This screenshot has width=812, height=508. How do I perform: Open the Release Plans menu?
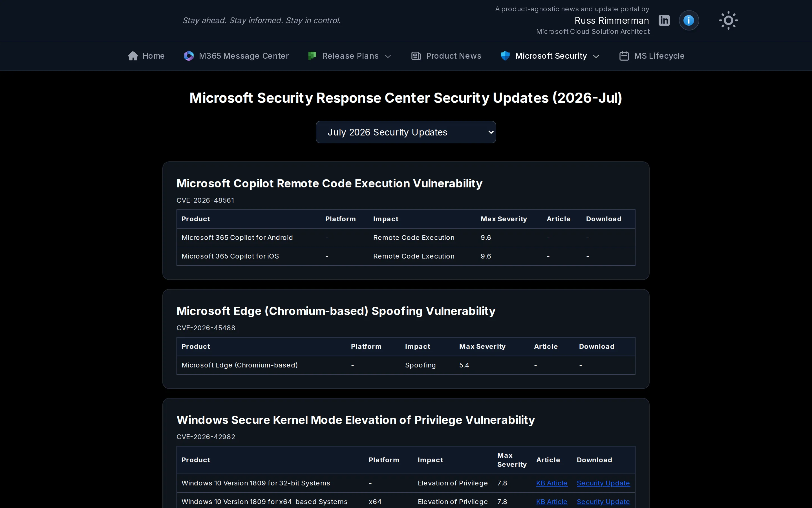[350, 56]
